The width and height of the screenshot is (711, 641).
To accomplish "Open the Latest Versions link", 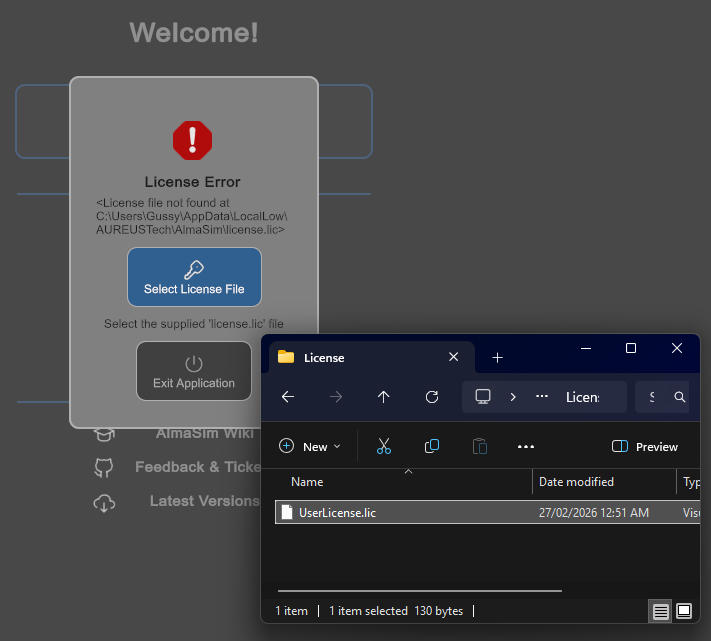I will [205, 501].
